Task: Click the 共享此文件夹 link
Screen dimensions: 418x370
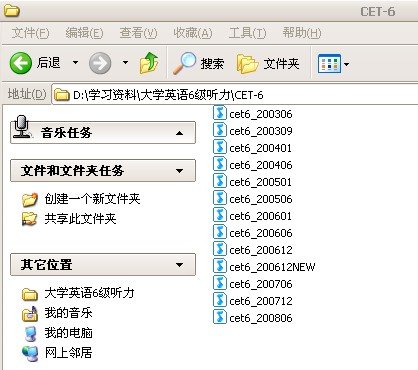Action: (x=80, y=219)
